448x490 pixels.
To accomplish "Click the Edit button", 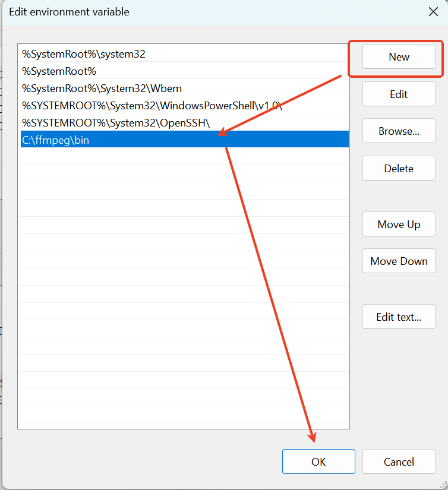I will click(399, 94).
